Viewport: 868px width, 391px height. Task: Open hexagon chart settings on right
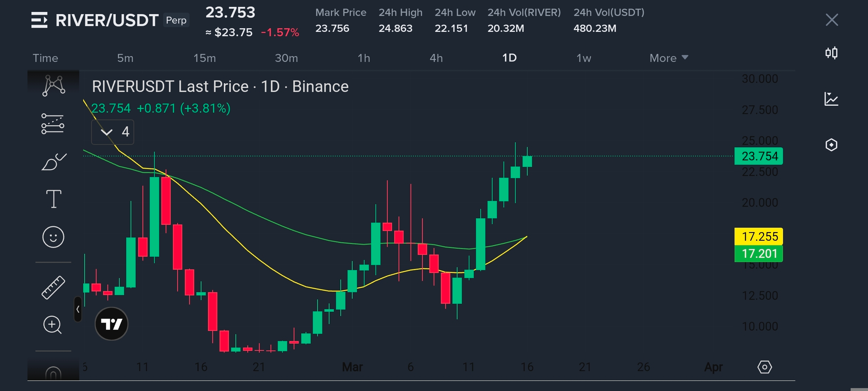coord(831,145)
